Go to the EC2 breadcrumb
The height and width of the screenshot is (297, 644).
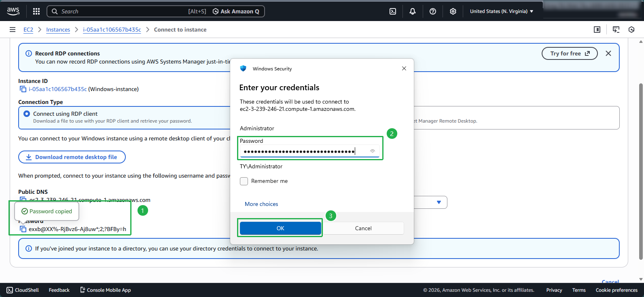(x=28, y=30)
